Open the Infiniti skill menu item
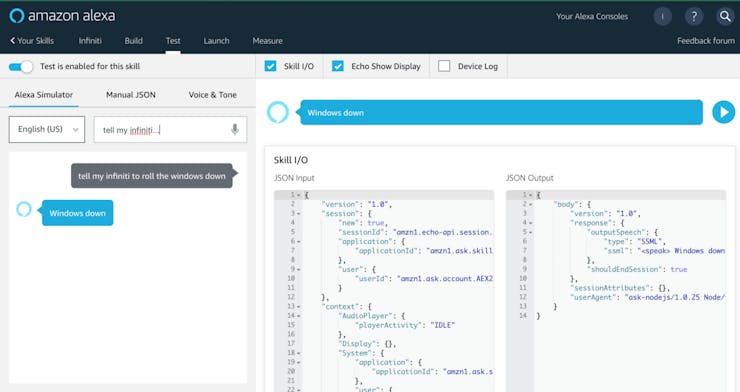The height and width of the screenshot is (392, 740). [90, 41]
